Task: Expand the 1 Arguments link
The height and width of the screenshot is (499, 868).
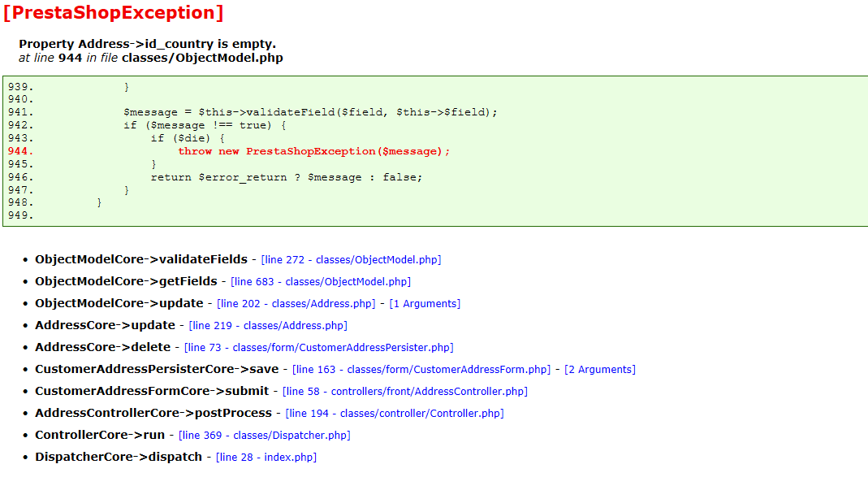Action: pos(425,303)
